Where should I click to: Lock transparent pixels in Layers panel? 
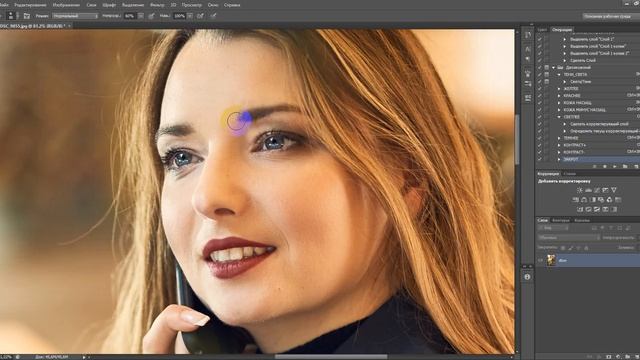point(563,248)
